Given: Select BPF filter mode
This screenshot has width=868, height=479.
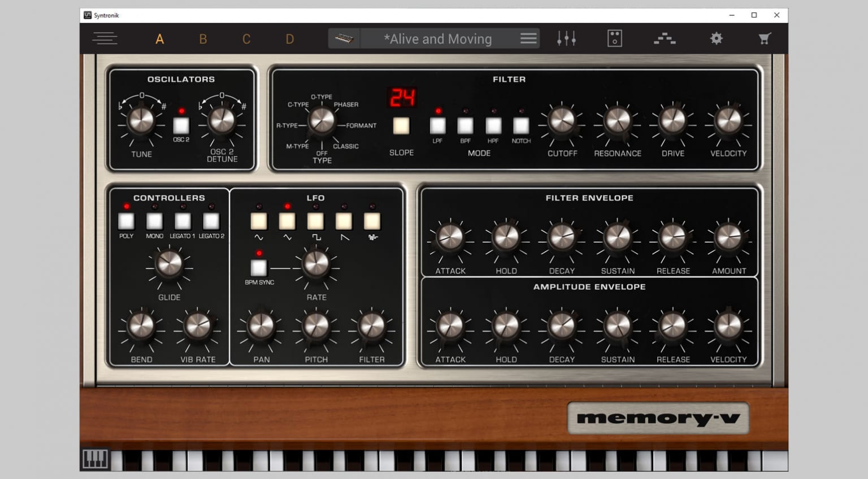Looking at the screenshot, I should [x=465, y=125].
